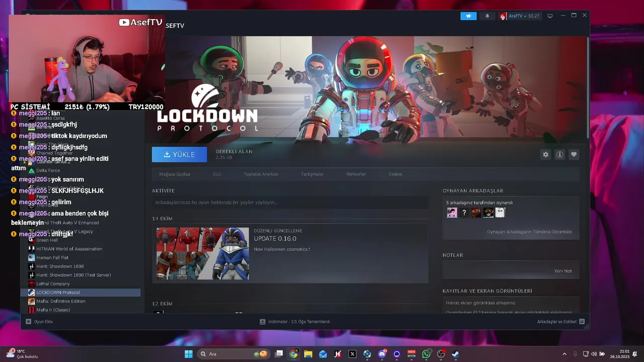Open WhatsApp from the taskbar

point(427,354)
